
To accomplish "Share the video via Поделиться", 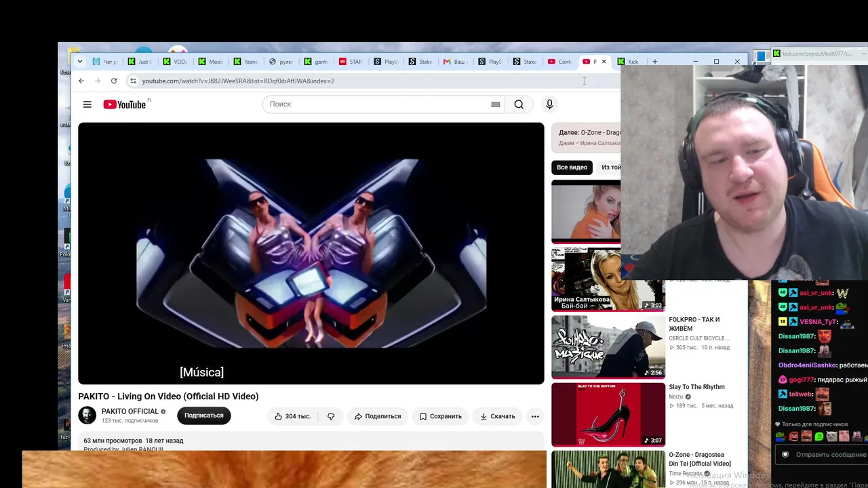I will pos(378,416).
